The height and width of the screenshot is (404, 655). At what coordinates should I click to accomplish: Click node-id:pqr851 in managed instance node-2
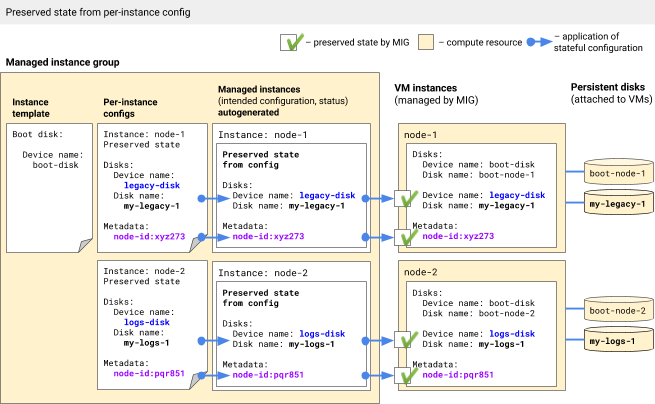pos(267,376)
